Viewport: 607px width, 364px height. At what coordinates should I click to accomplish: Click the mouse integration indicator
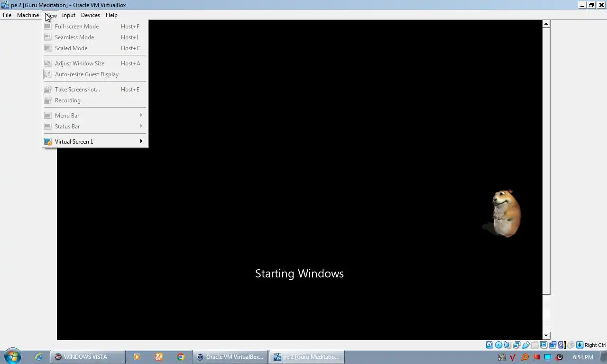click(x=570, y=345)
